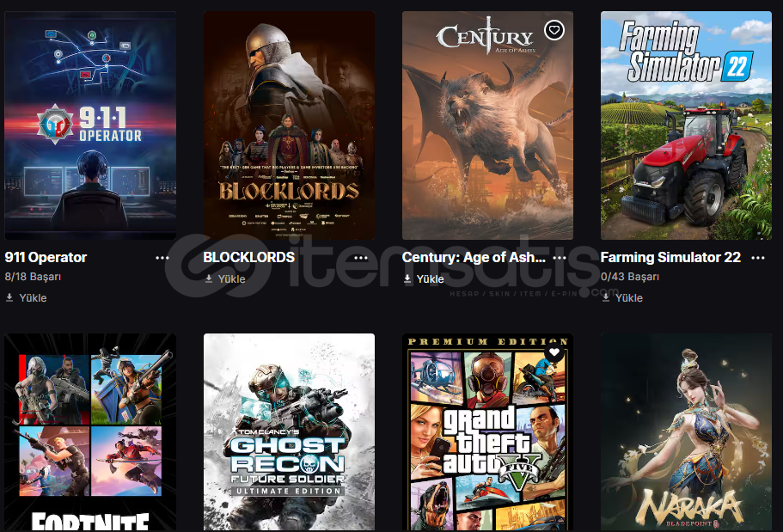This screenshot has width=783, height=532.
Task: Click download icon under Century: Age of Ashes
Action: click(407, 278)
